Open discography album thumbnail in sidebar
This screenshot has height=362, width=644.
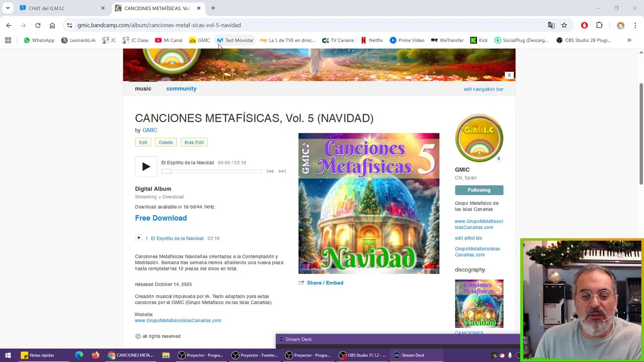coord(479,304)
